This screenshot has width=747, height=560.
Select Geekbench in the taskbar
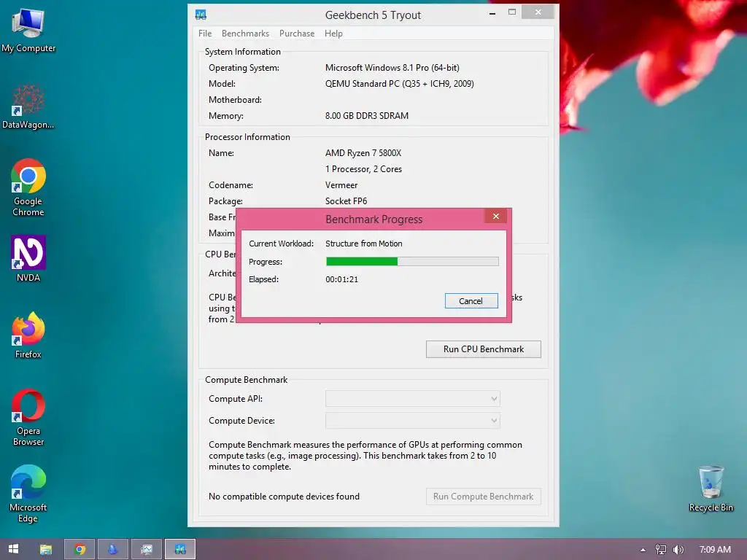pyautogui.click(x=180, y=550)
